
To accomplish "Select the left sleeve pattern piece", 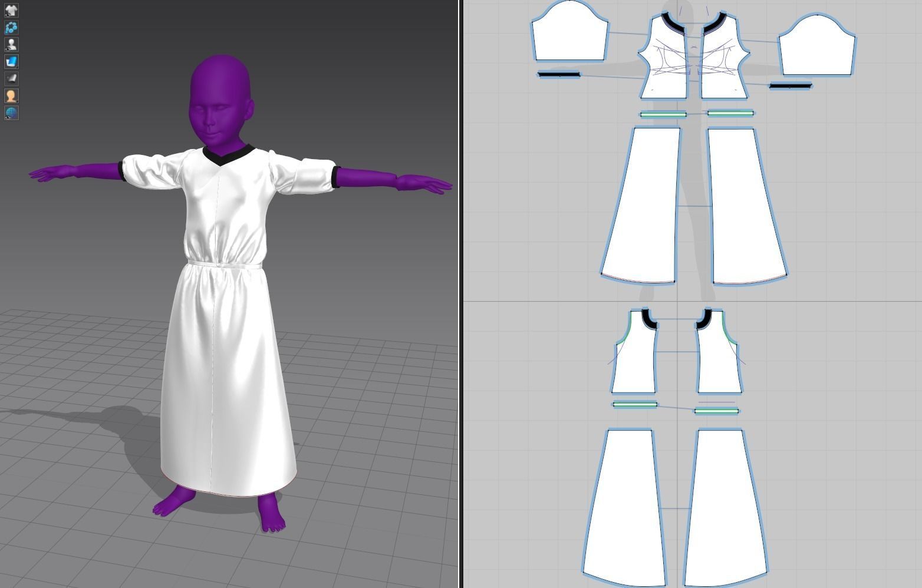I will pos(570,31).
